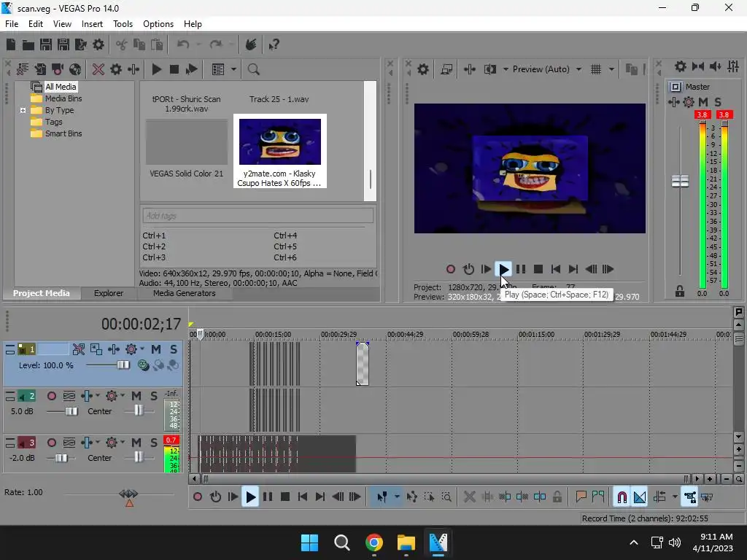Click the Start Preview play icon in Project Media
The height and width of the screenshot is (560, 747).
pyautogui.click(x=156, y=69)
